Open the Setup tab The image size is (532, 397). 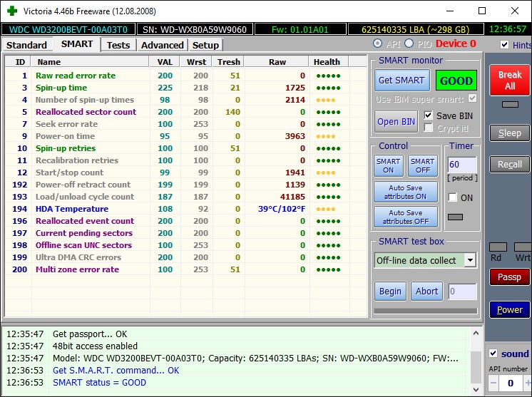click(205, 45)
